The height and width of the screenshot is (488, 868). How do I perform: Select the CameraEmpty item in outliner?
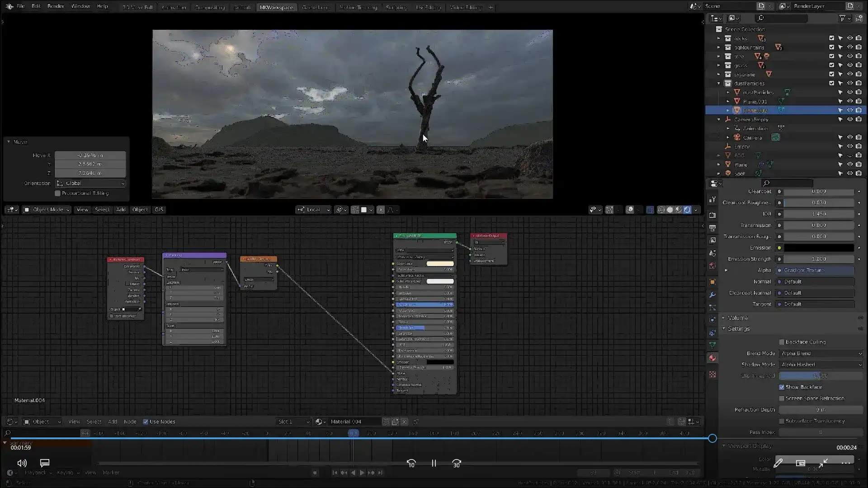coord(751,119)
